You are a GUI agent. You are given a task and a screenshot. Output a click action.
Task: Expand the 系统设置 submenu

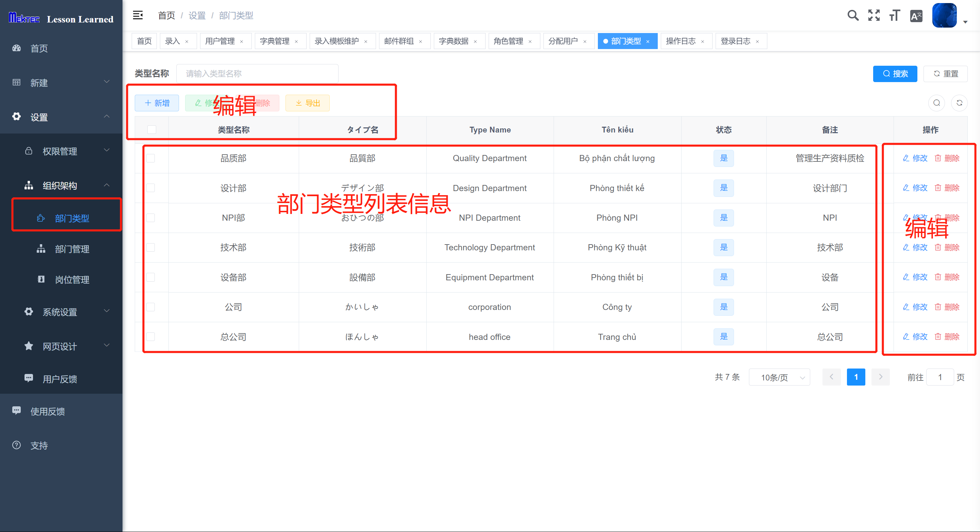(x=61, y=312)
